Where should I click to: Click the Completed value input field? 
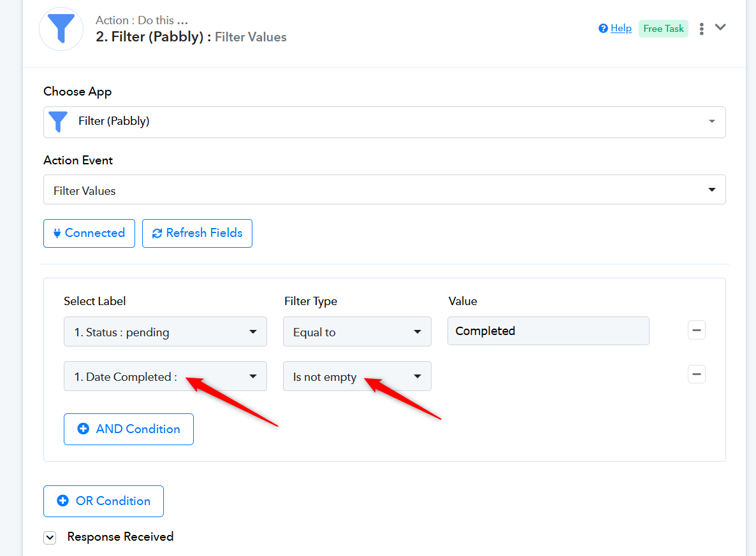coord(548,331)
